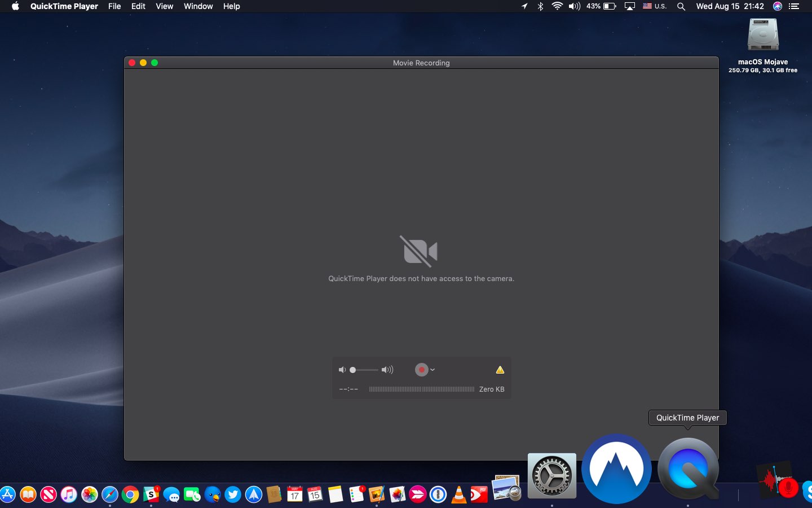Image resolution: width=812 pixels, height=508 pixels.
Task: Launch NordVPN from the Dock
Action: click(616, 469)
